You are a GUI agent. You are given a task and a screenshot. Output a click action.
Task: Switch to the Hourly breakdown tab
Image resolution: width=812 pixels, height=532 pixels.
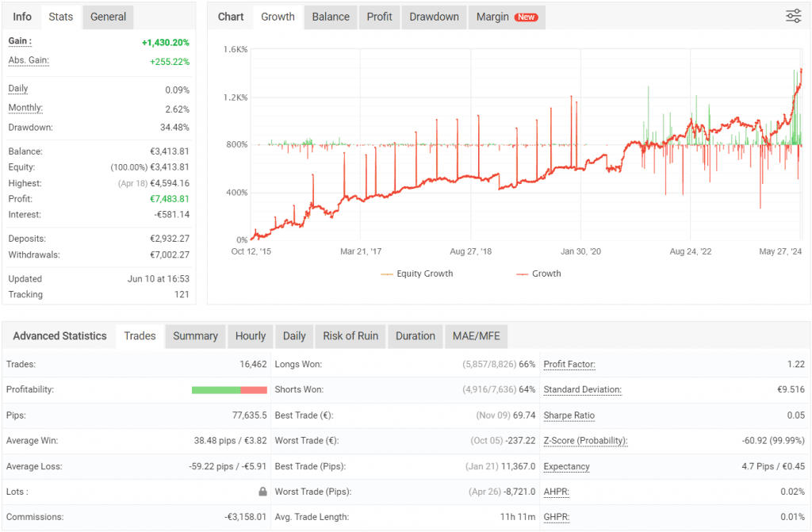tap(250, 336)
